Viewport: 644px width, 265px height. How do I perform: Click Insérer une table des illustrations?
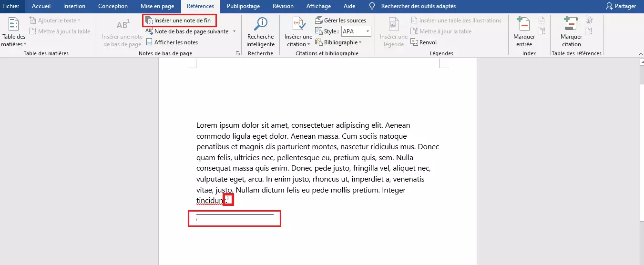click(456, 20)
